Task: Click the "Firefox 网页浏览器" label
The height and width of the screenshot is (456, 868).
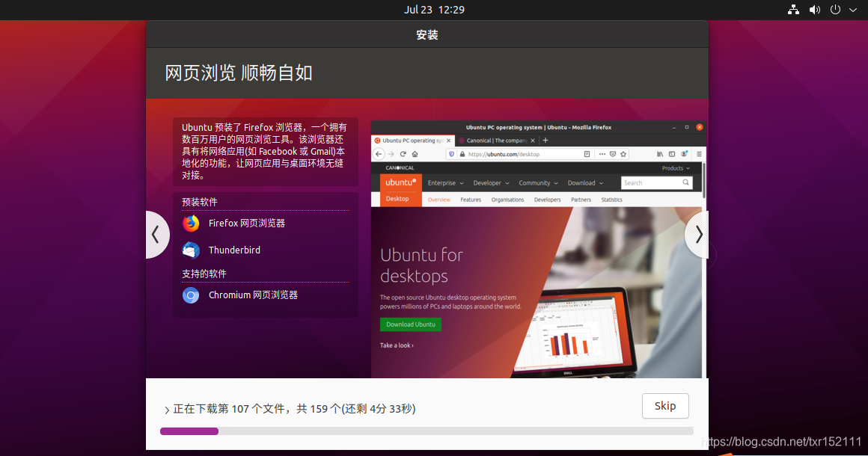Action: click(x=247, y=224)
